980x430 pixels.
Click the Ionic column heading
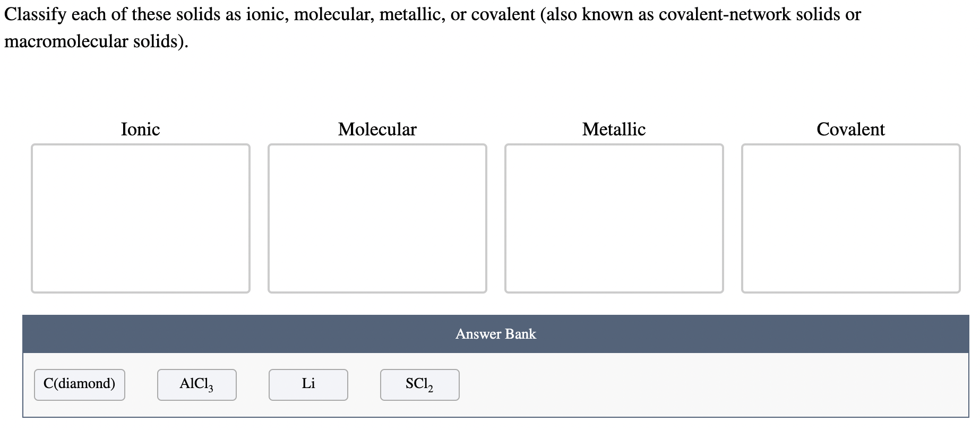[140, 129]
